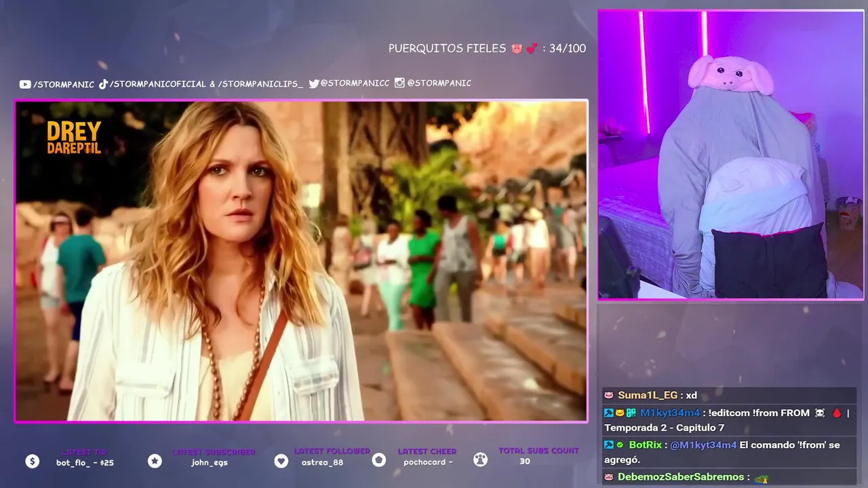868x488 pixels.
Task: Click the 'Temporada 2 - Capitulo 7' chat text
Action: [x=664, y=428]
